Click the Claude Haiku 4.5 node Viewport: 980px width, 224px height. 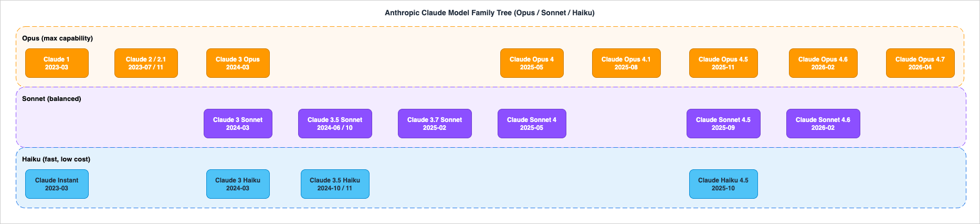[723, 184]
